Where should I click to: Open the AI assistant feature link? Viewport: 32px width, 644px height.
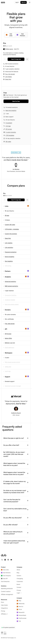pyautogui.click(x=9, y=123)
